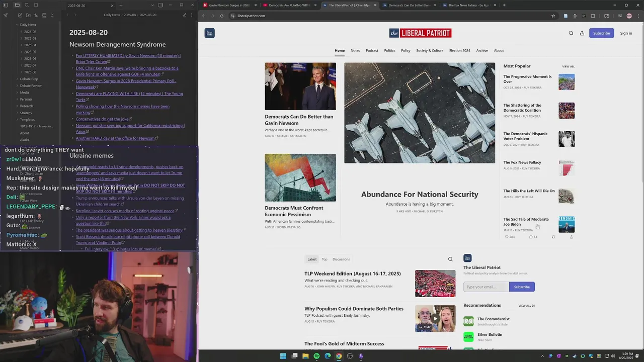Image resolution: width=644 pixels, height=362 pixels.
Task: Click Sign in
Action: [626, 33]
